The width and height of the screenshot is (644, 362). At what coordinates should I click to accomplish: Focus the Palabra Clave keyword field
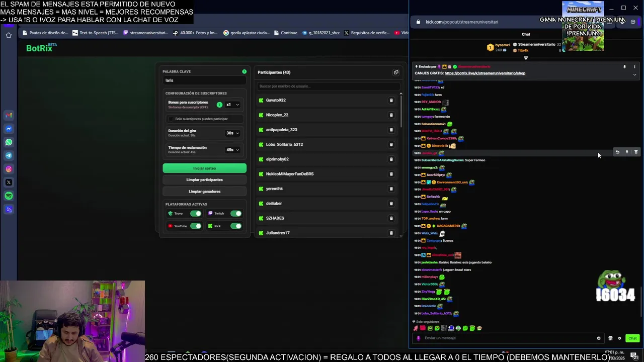pyautogui.click(x=204, y=80)
